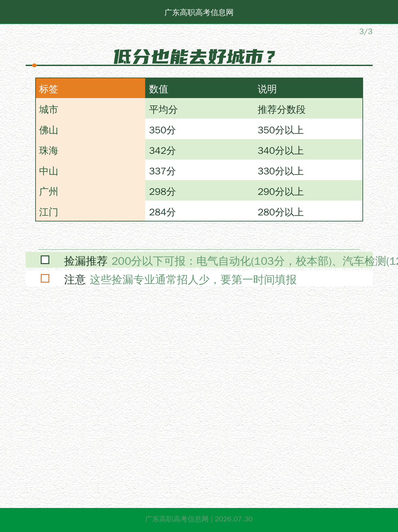
Task: Click the footer 广东高职高考信息网 date text
Action: (x=199, y=519)
